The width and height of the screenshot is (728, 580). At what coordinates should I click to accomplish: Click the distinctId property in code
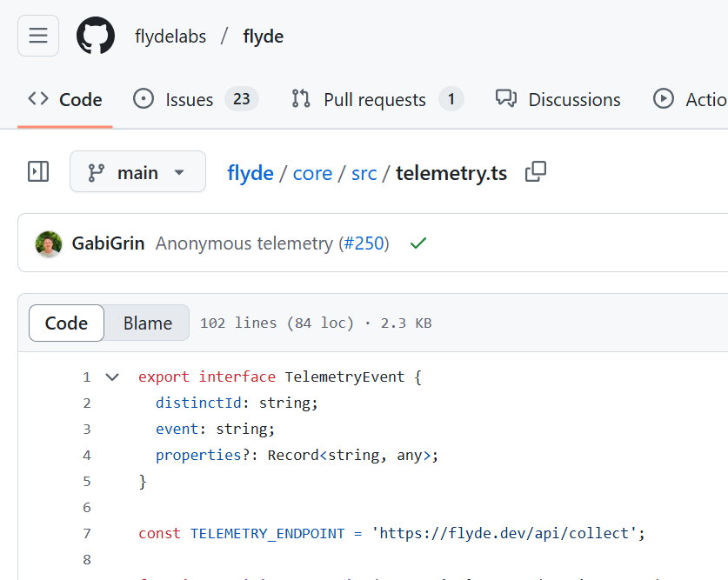[x=198, y=403]
